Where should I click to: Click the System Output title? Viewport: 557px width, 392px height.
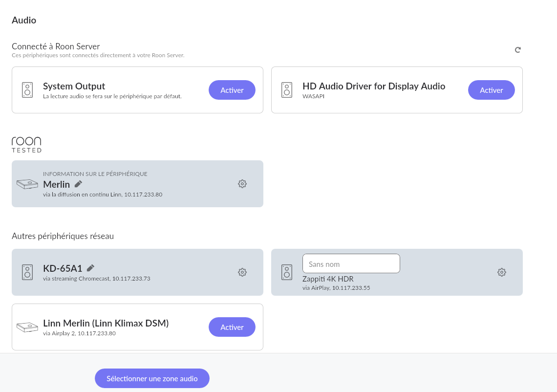click(74, 87)
